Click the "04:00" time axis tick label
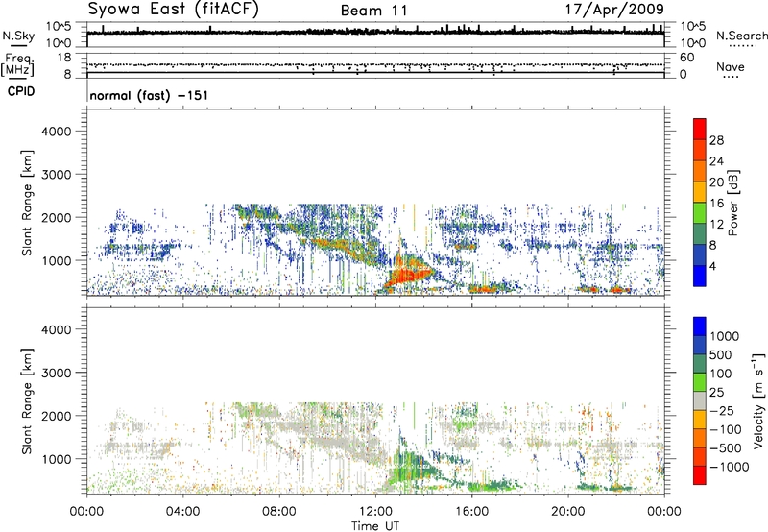 pos(182,512)
